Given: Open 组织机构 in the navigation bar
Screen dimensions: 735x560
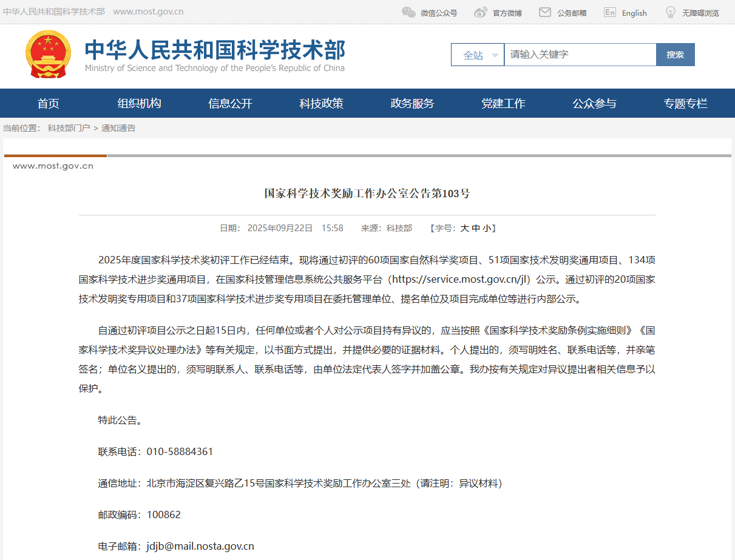Looking at the screenshot, I should click(x=139, y=103).
